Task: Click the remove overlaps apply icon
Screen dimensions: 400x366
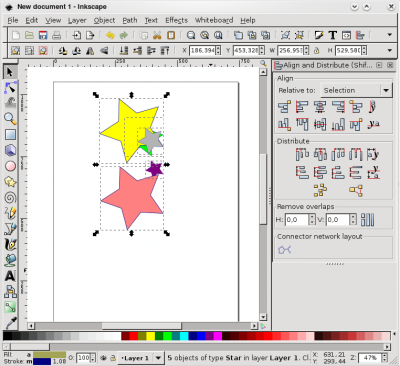Action: coord(367,220)
